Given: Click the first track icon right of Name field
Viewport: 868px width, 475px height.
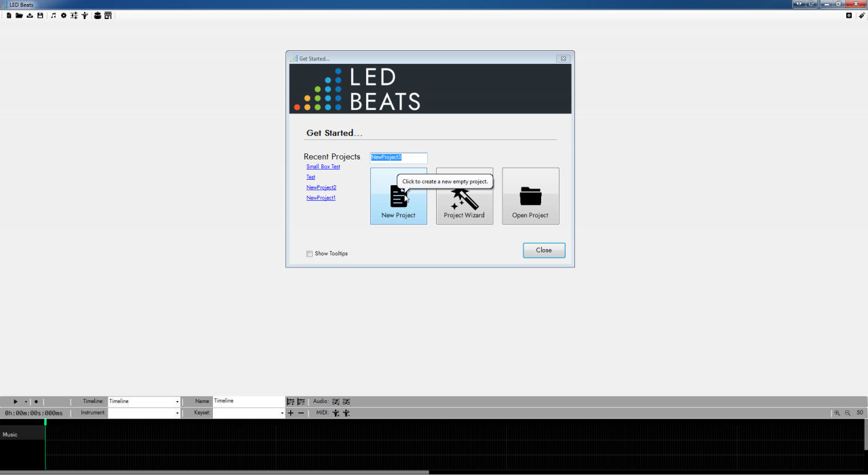Looking at the screenshot, I should 291,402.
